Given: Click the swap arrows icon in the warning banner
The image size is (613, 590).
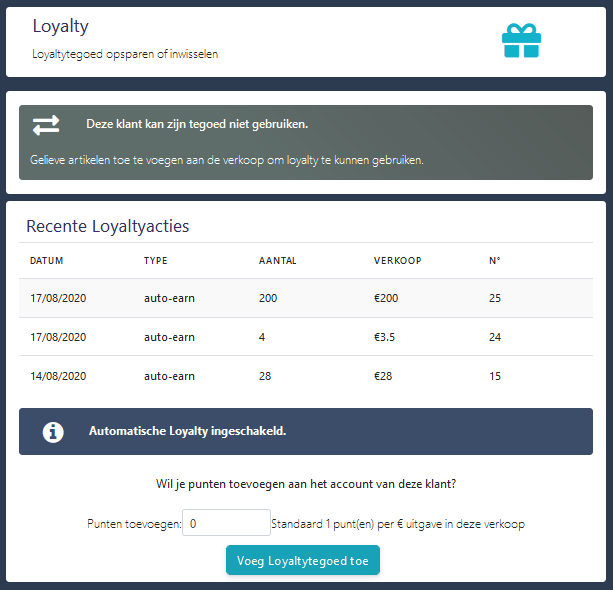Looking at the screenshot, I should (46, 125).
